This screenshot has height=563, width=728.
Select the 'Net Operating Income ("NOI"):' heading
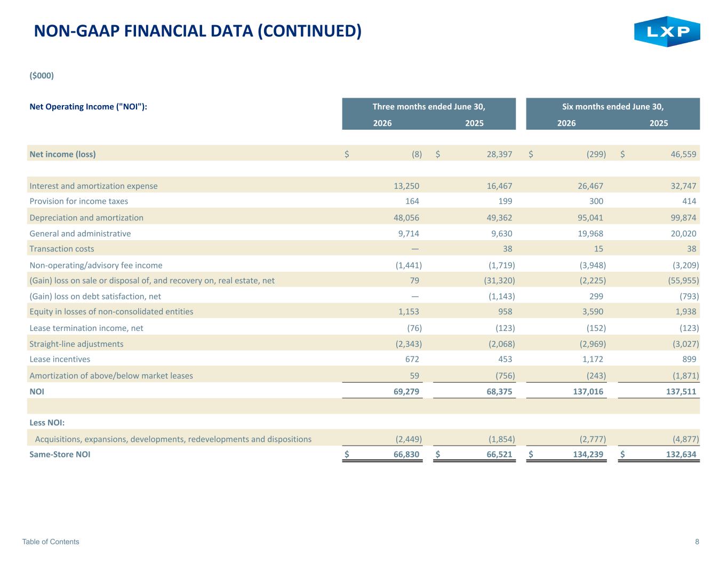(x=89, y=107)
